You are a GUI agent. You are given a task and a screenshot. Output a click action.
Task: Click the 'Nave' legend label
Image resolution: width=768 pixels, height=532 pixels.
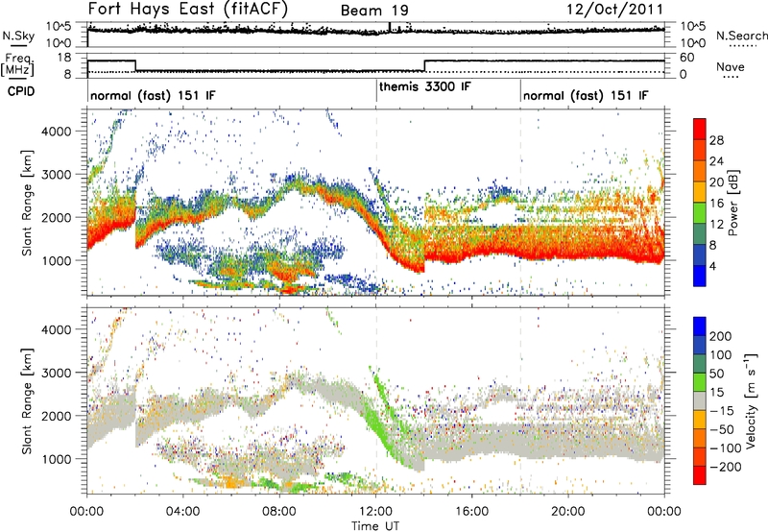click(730, 67)
